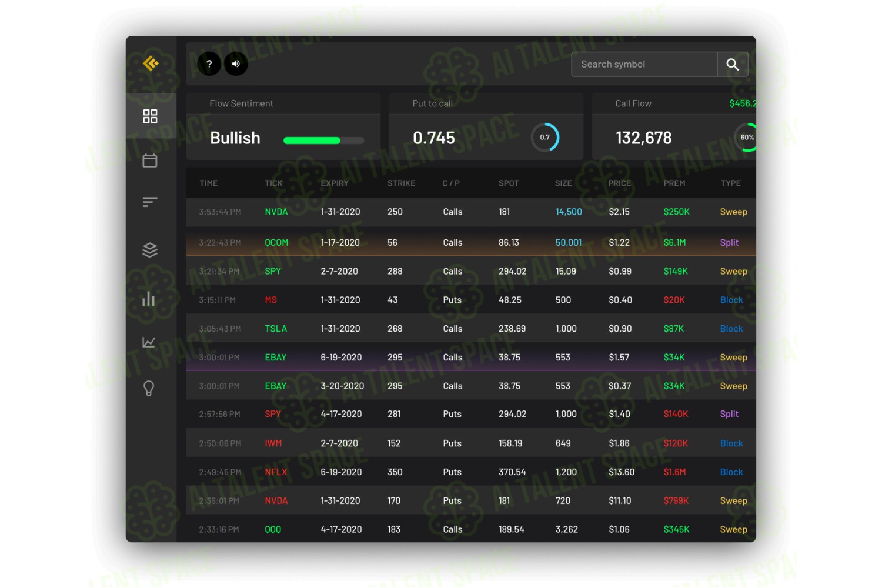Sort by the SIZE column header
The image size is (882, 588).
click(x=563, y=183)
